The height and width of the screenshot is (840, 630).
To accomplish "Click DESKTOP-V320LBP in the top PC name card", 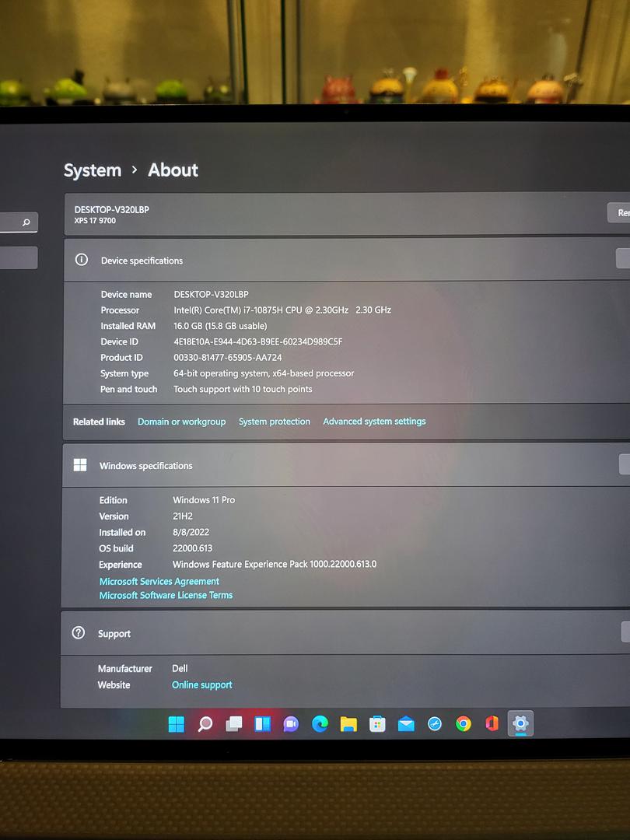I will 112,209.
